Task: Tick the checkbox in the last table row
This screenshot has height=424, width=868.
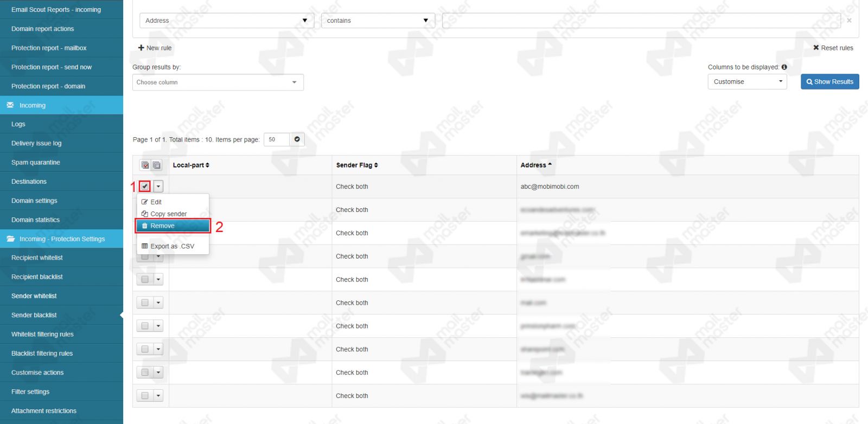Action: [145, 396]
